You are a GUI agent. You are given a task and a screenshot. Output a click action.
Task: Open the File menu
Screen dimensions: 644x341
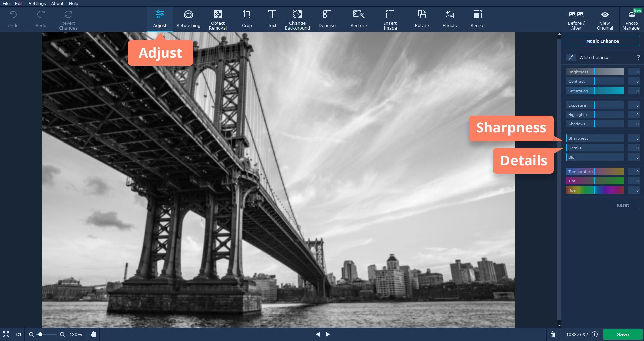point(6,3)
